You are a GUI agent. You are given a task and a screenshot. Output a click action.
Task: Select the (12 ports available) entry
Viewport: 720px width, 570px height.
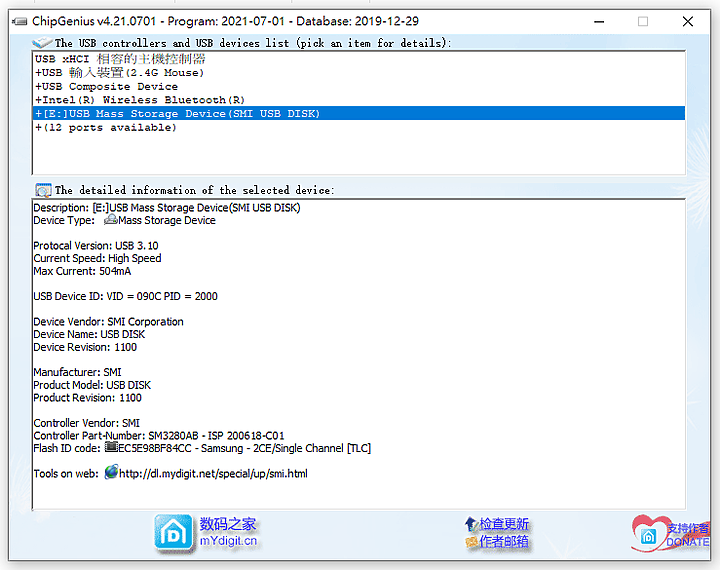[359, 127]
